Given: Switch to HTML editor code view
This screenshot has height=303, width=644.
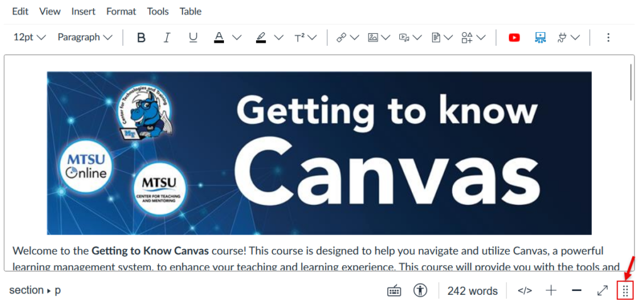Looking at the screenshot, I should click(x=525, y=290).
